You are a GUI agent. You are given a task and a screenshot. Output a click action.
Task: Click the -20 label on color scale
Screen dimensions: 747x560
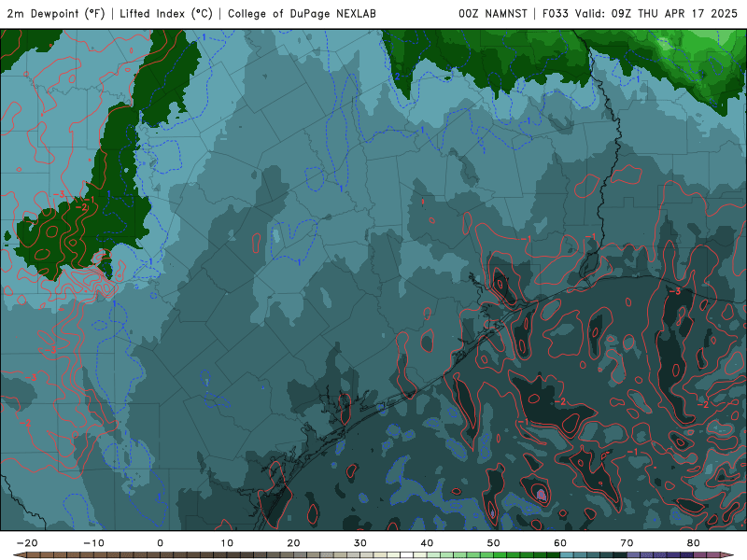tap(27, 543)
